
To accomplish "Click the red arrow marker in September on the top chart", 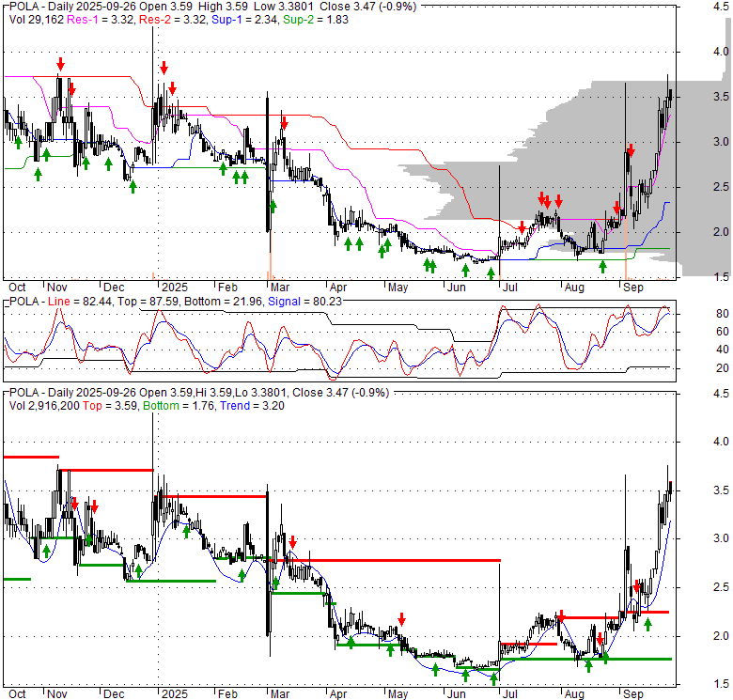I will (631, 150).
